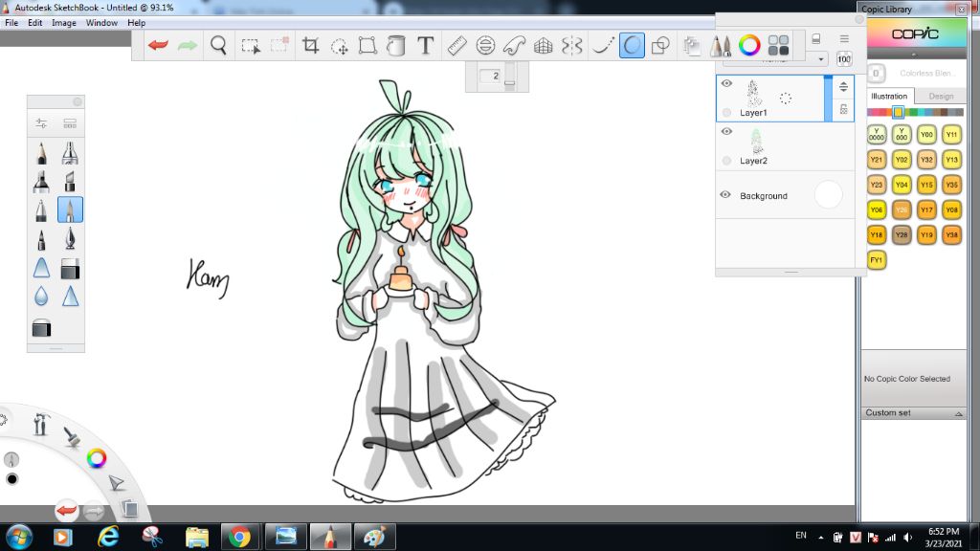Viewport: 980px width, 551px height.
Task: Open Google Chrome from taskbar
Action: [x=238, y=537]
